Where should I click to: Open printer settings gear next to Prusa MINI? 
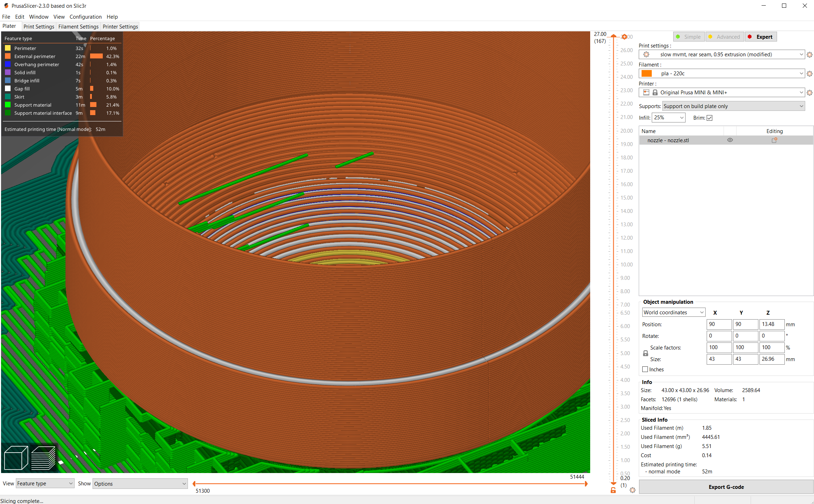[x=809, y=92]
